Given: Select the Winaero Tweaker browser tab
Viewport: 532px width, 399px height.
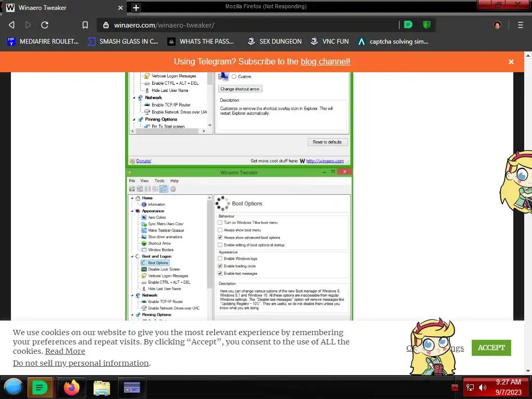Looking at the screenshot, I should (64, 7).
